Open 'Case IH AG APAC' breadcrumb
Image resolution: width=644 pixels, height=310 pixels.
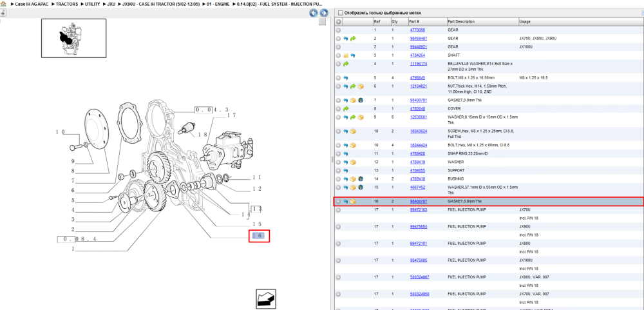32,4
